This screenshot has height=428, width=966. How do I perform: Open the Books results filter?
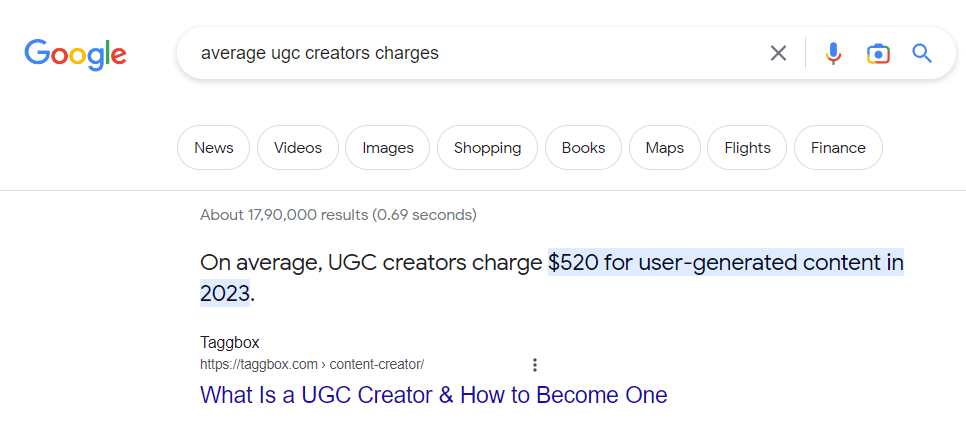pos(583,148)
